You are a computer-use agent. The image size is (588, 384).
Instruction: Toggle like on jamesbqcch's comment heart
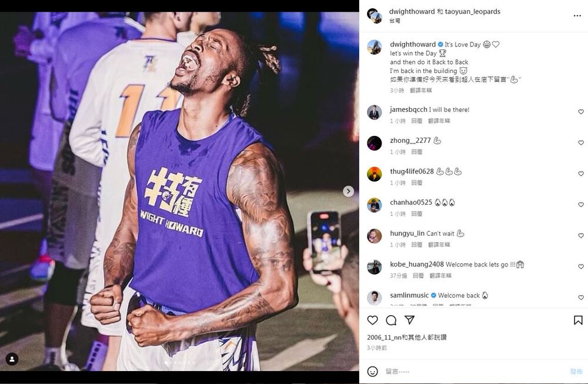[581, 112]
